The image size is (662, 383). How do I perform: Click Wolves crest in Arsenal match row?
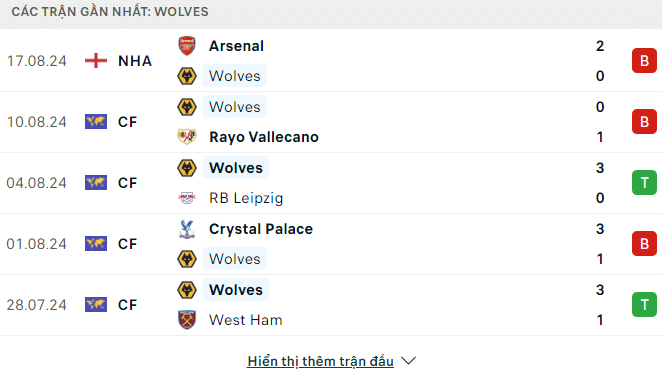pos(187,76)
